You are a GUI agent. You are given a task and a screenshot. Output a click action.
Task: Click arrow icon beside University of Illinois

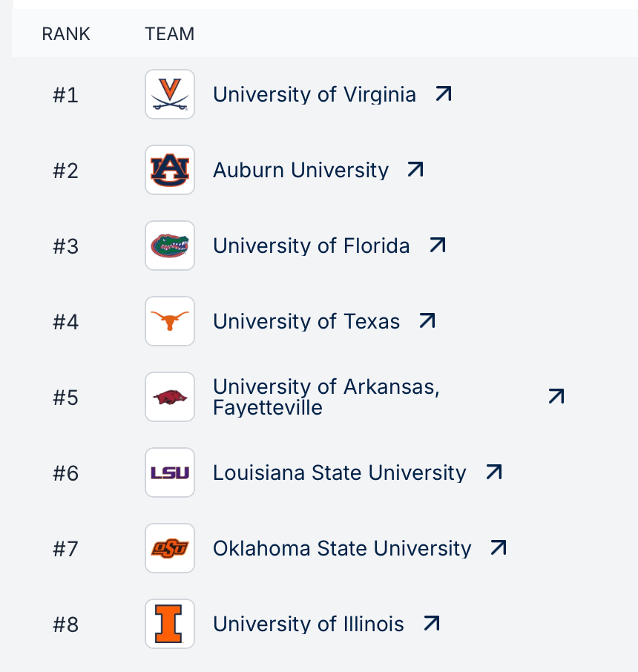(432, 623)
